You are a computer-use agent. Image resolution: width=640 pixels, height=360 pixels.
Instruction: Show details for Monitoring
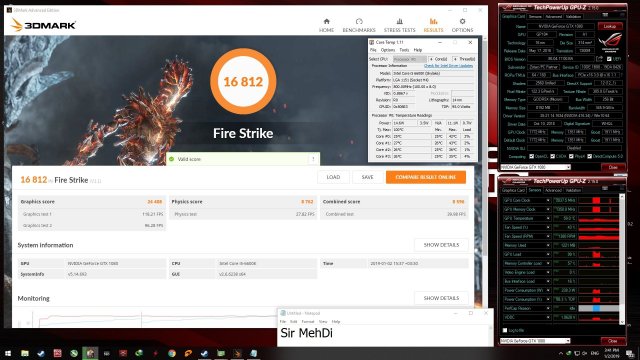click(x=441, y=298)
